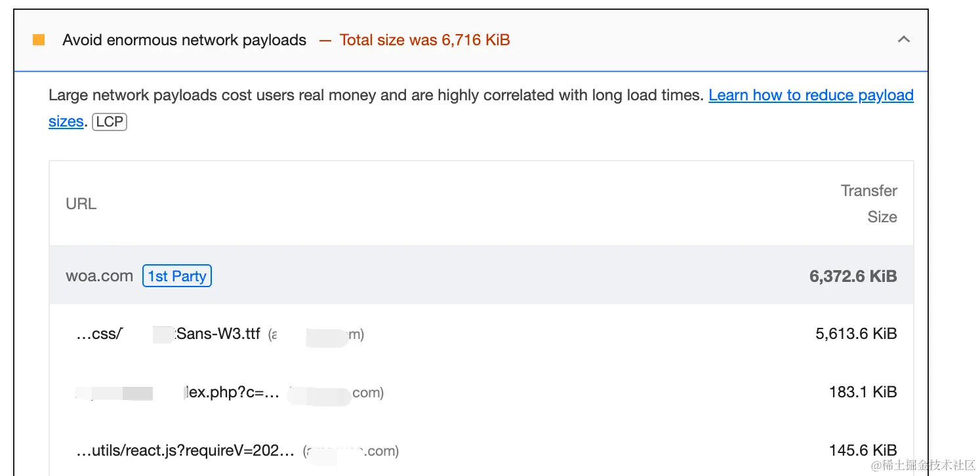Open the index.php request URL
Screen dimensions: 980x476
(x=233, y=393)
